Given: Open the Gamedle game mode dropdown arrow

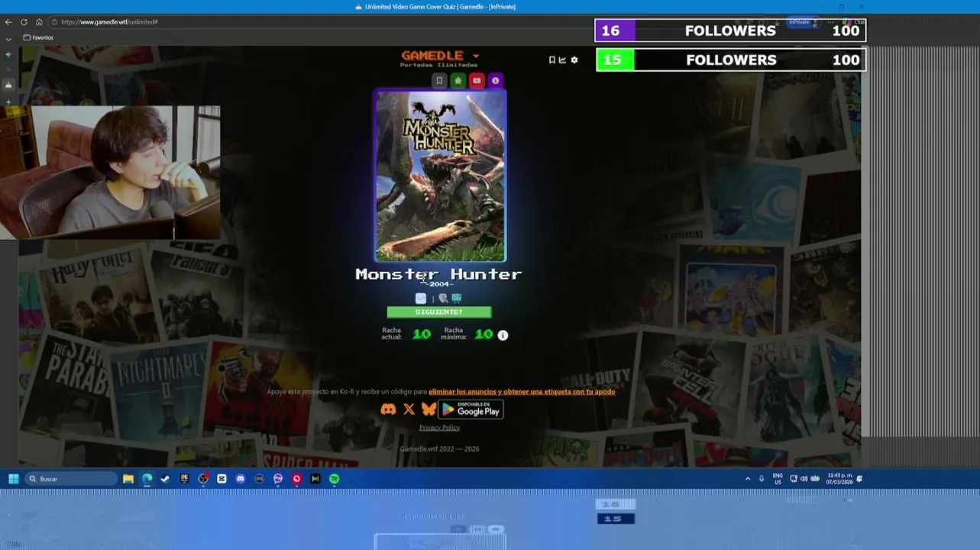Looking at the screenshot, I should coord(476,57).
